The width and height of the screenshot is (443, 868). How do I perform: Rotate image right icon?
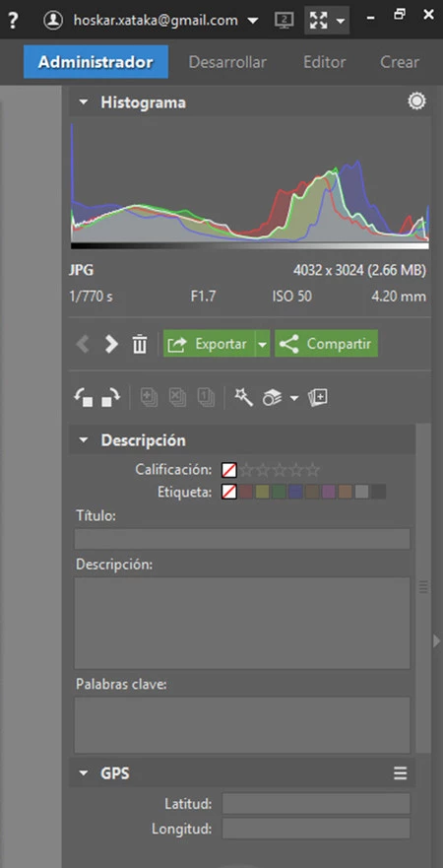[x=110, y=397]
